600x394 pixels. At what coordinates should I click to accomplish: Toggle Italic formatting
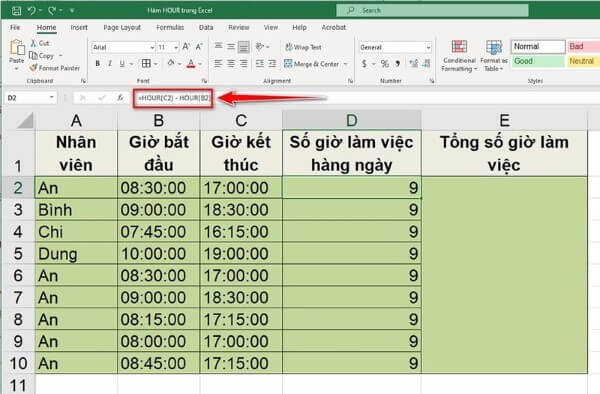[110, 63]
